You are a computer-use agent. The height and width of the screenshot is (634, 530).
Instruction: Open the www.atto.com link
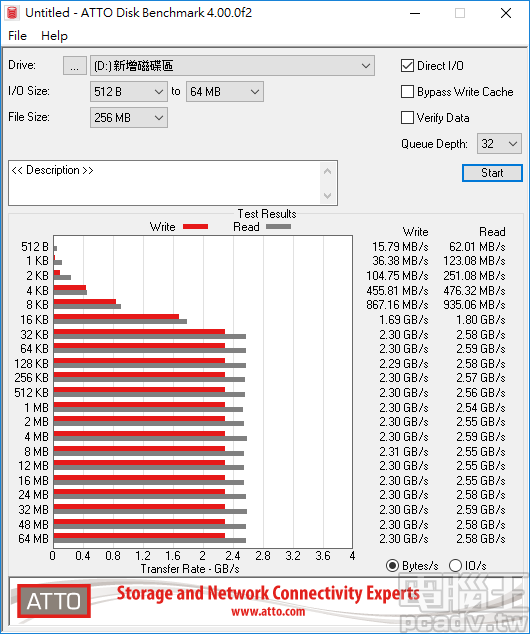pos(268,611)
